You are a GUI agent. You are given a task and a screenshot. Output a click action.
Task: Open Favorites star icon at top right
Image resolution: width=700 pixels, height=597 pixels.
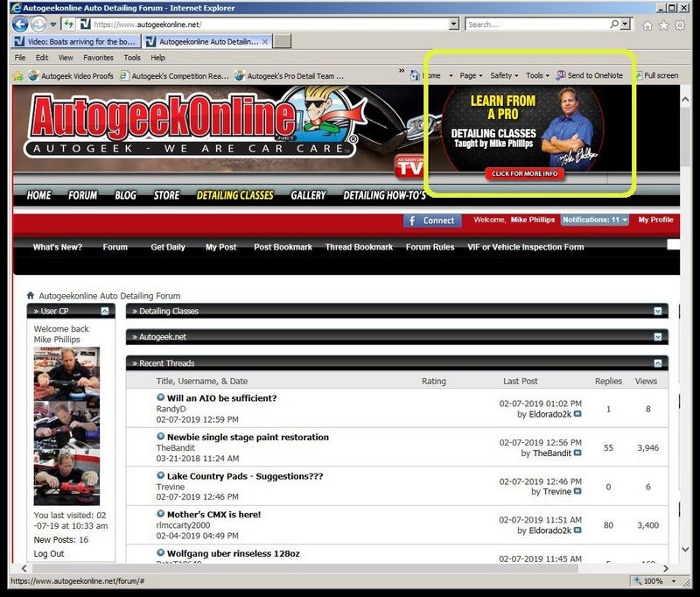664,25
